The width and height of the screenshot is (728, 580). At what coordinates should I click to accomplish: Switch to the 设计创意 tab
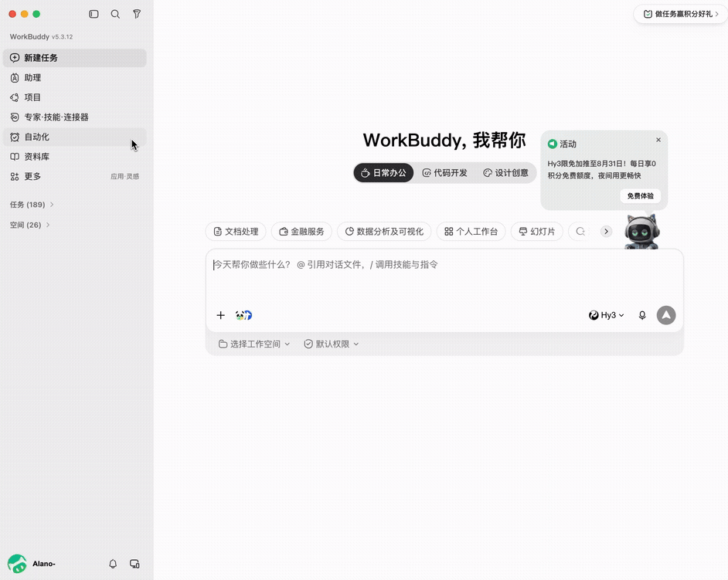pos(505,172)
